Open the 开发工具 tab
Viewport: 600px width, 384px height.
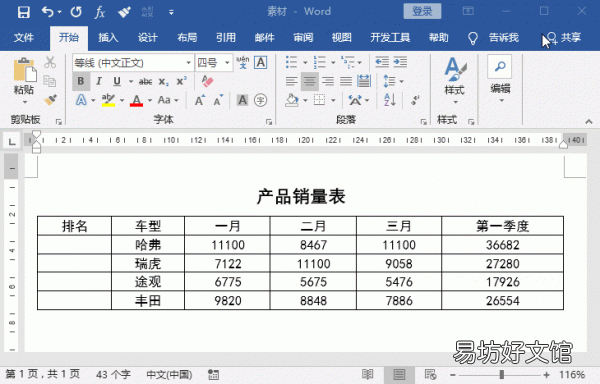pyautogui.click(x=390, y=37)
